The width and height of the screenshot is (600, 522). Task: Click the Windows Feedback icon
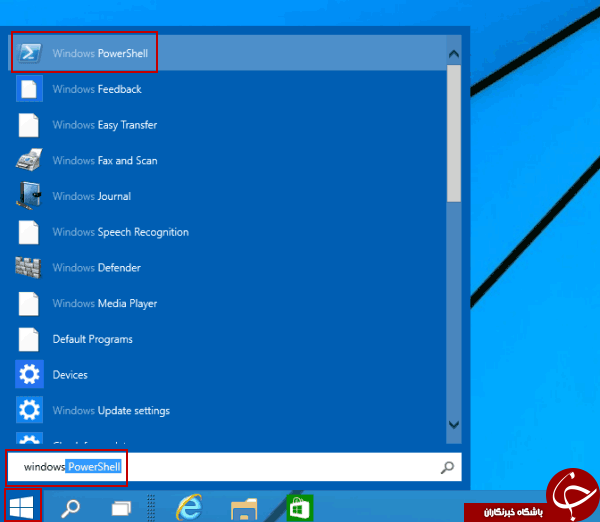pyautogui.click(x=29, y=89)
